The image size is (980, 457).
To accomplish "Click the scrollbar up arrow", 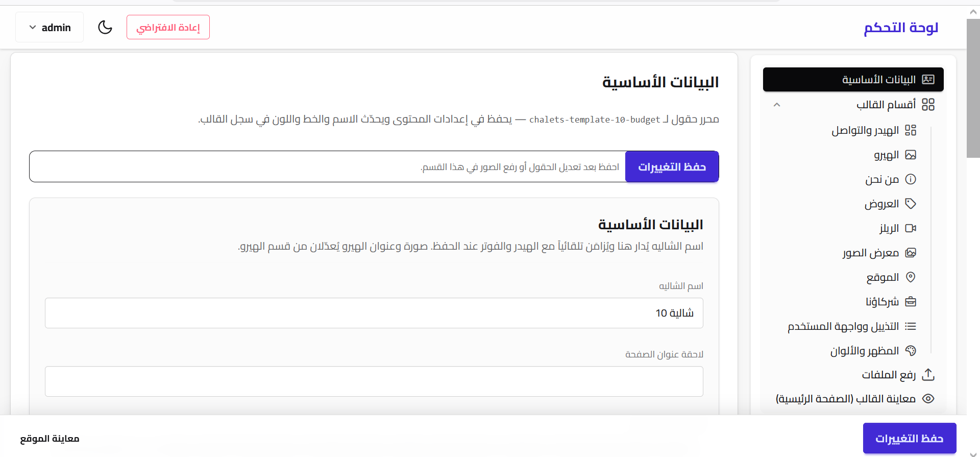I will click(x=973, y=12).
